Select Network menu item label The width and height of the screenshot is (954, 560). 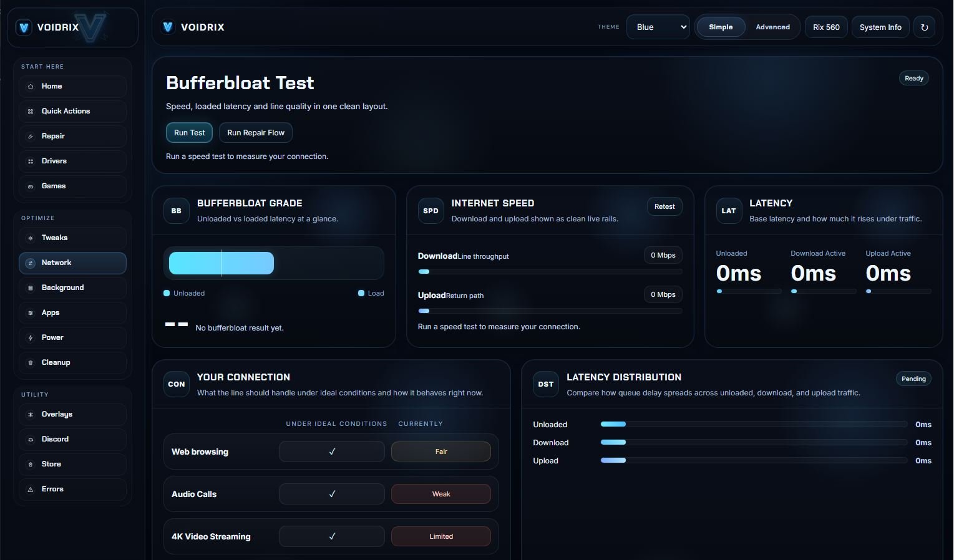tap(56, 263)
